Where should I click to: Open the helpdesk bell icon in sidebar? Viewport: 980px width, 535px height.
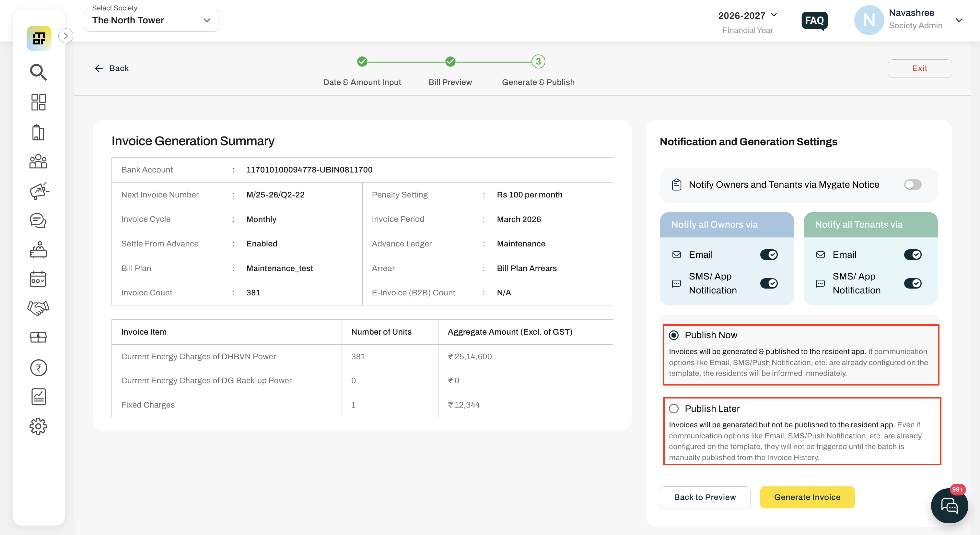coord(38,250)
